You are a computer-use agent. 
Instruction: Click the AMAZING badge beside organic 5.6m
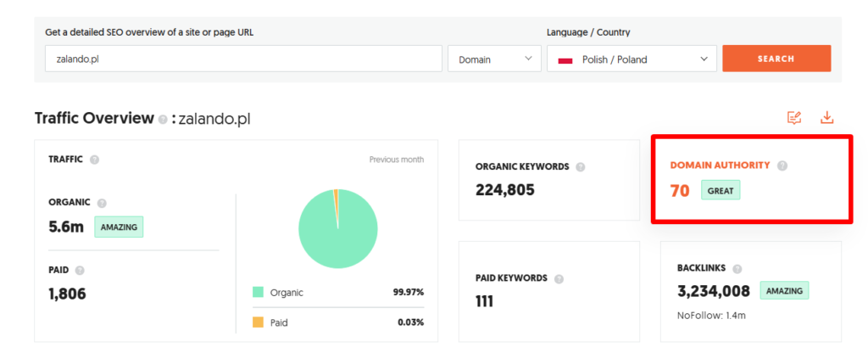coord(119,227)
